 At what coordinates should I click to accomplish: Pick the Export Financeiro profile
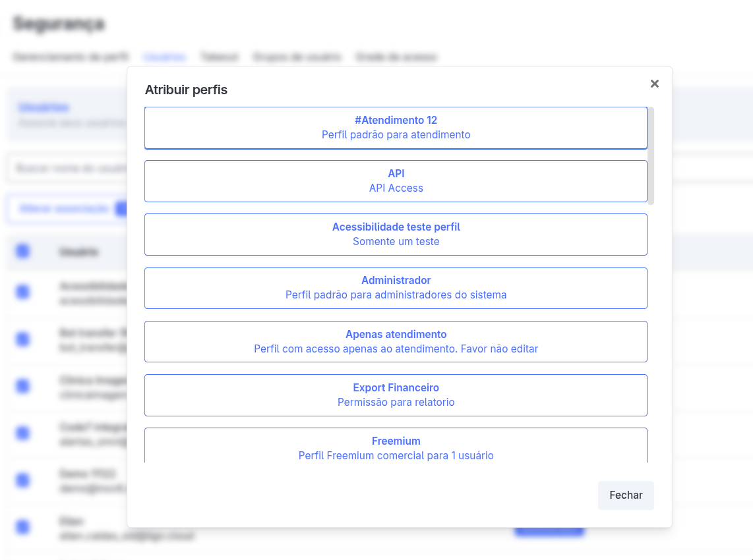coord(396,395)
